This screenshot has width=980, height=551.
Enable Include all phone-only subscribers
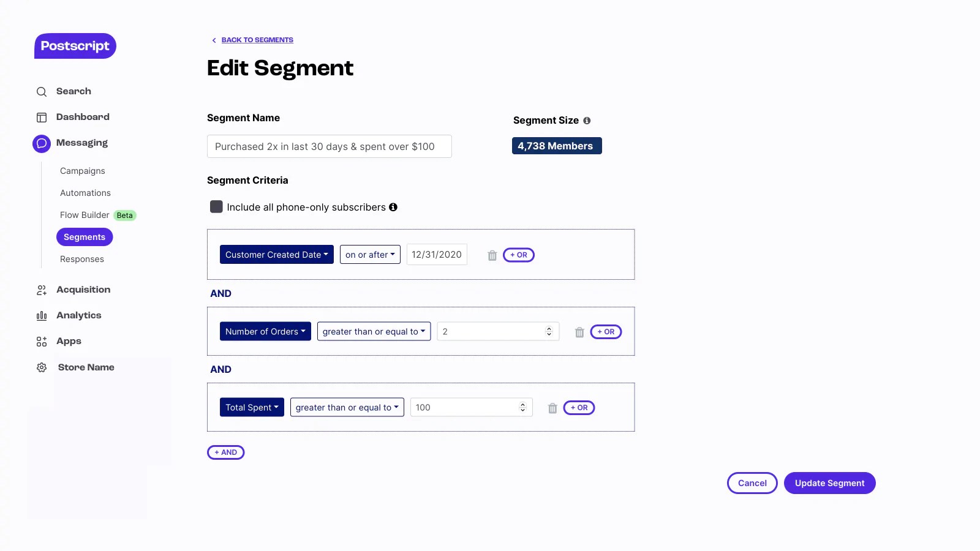[x=216, y=207]
